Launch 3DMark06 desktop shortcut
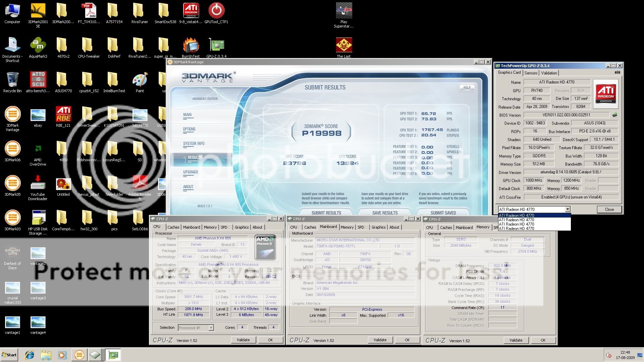 point(12,152)
